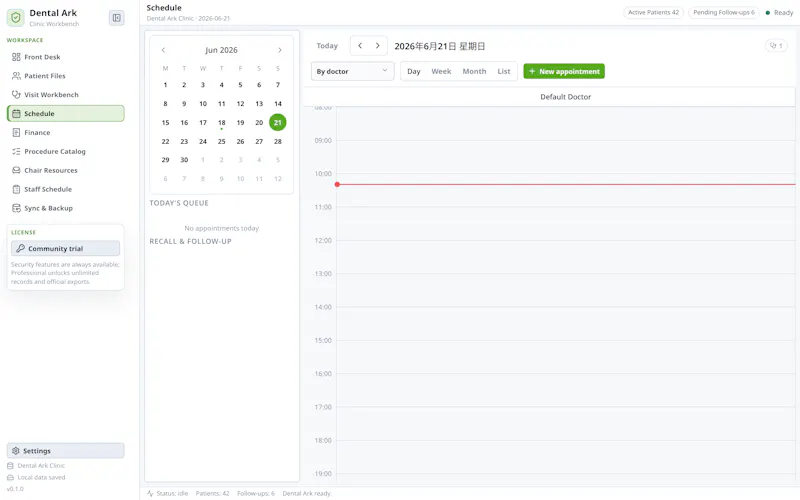Click the Active Patients 42 badge
The width and height of the screenshot is (800, 500).
(653, 12)
